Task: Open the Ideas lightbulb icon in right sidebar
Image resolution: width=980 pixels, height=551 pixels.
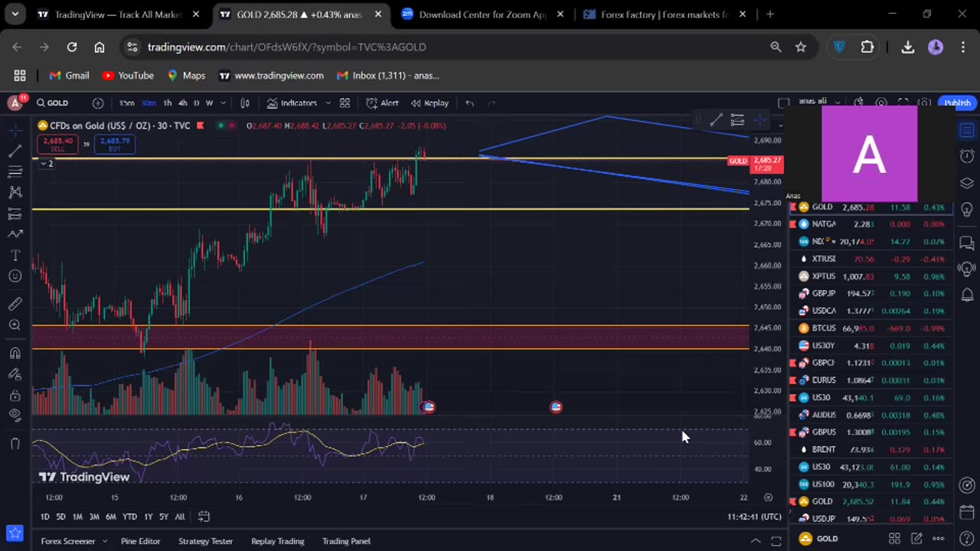Action: tap(967, 210)
